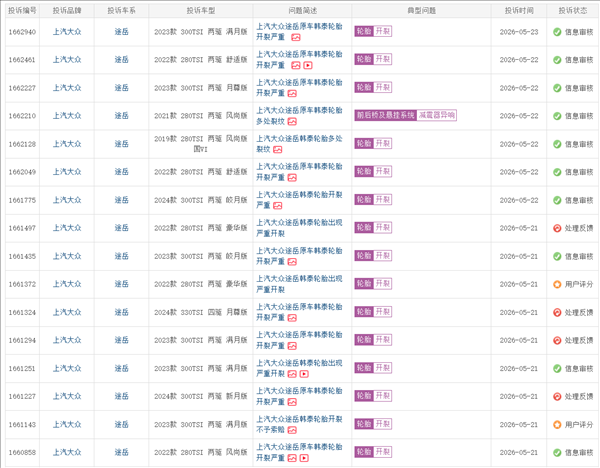Viewport: 600px width, 468px height.
Task: Click 信息审核 status text in row 1662049
Action: click(x=579, y=172)
